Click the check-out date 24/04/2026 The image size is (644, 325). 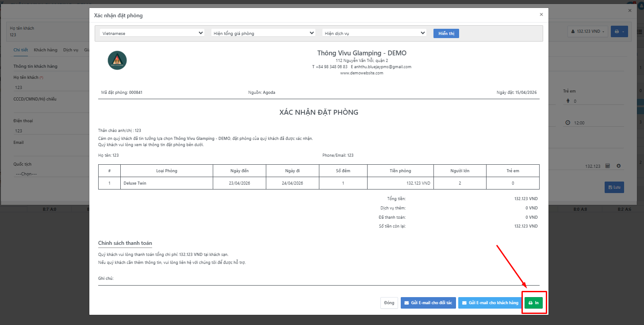pyautogui.click(x=292, y=183)
